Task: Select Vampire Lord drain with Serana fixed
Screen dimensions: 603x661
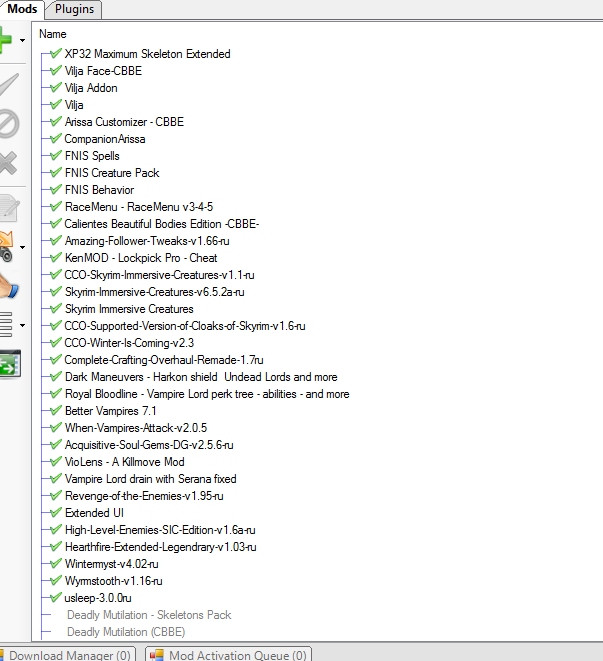Action: pyautogui.click(x=151, y=479)
